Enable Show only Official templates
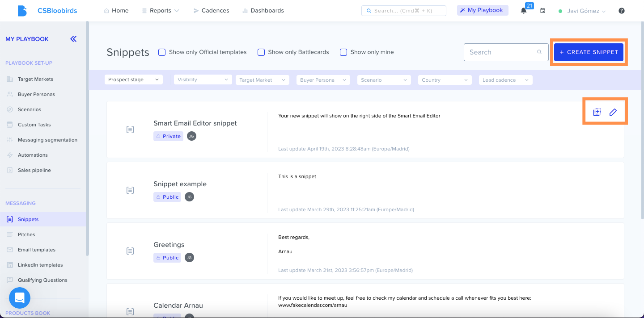Image resolution: width=644 pixels, height=318 pixels. tap(162, 52)
